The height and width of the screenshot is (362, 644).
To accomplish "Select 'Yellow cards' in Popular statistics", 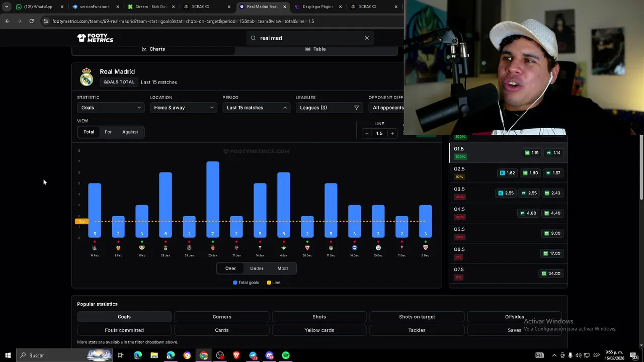I will point(319,330).
